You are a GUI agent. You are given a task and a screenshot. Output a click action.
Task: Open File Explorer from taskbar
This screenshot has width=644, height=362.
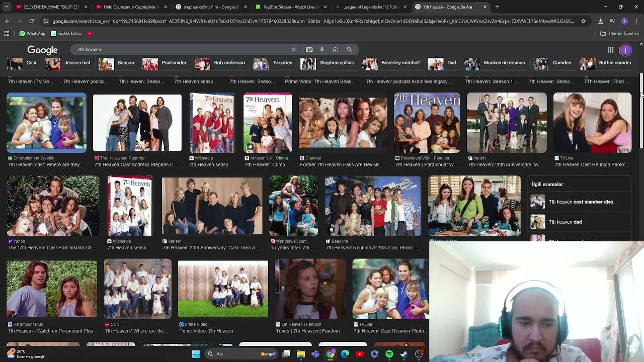point(301,354)
